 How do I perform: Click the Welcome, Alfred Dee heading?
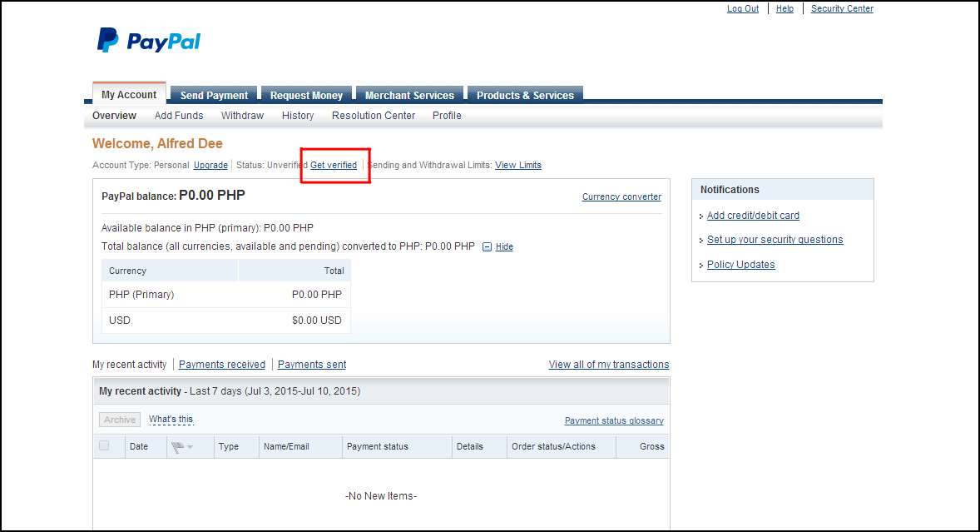coord(157,144)
